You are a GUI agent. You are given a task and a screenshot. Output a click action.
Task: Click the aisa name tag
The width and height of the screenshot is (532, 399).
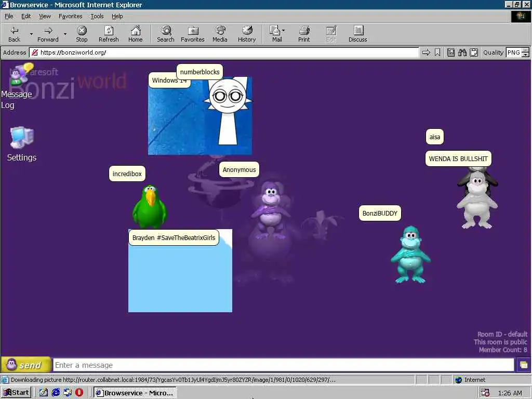(x=435, y=137)
